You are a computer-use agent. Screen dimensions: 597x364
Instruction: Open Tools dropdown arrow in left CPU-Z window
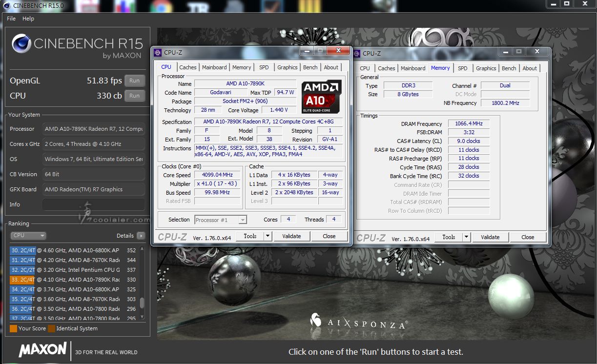268,236
